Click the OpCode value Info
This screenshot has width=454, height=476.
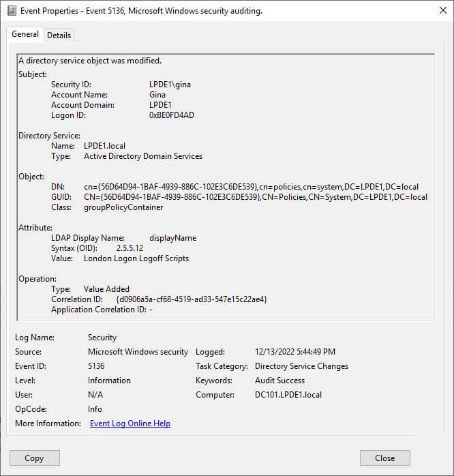(95, 409)
